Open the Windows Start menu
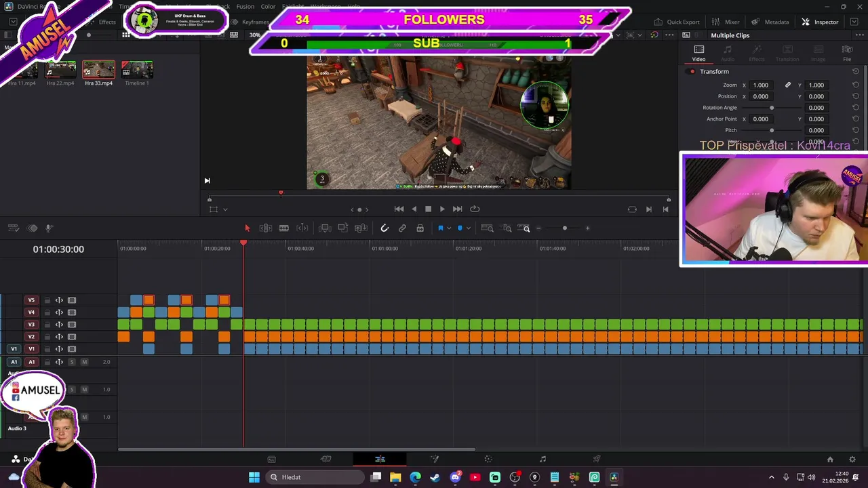The image size is (868, 488). click(x=254, y=477)
